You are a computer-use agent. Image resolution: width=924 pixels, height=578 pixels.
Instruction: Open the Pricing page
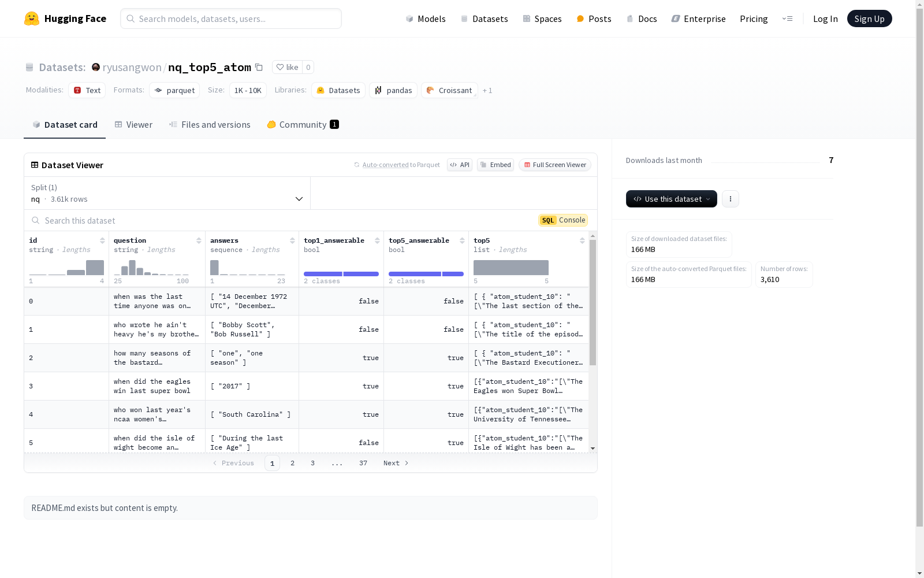point(754,18)
